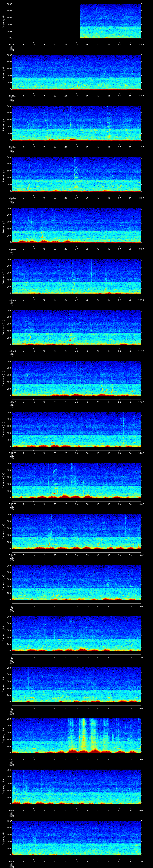Click the spectrogram panel starting at 18:11:00
This screenshot has height=868, width=153.
77,378
